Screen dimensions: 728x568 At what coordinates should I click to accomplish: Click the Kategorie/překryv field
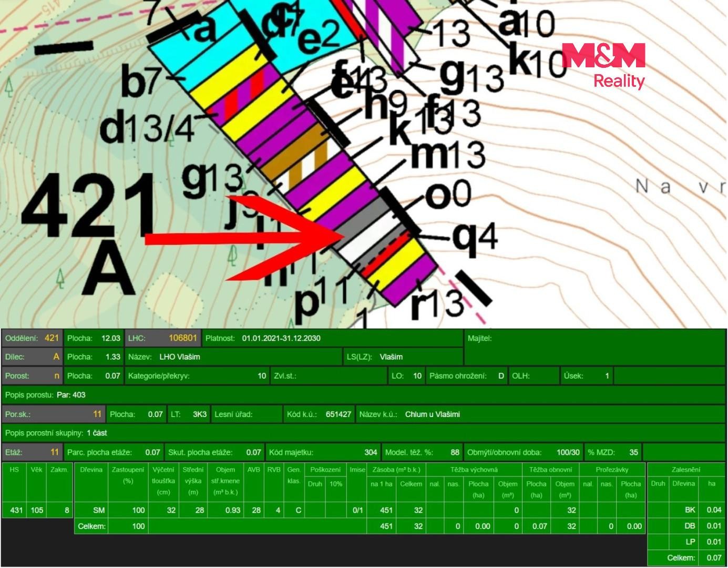click(x=197, y=376)
